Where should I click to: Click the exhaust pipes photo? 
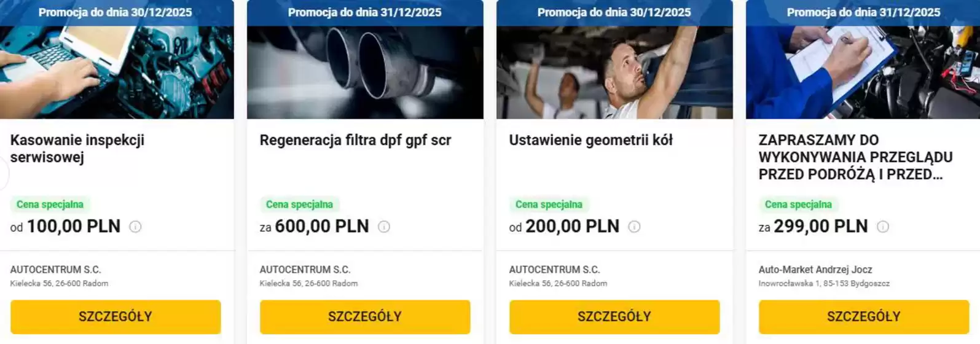point(365,72)
